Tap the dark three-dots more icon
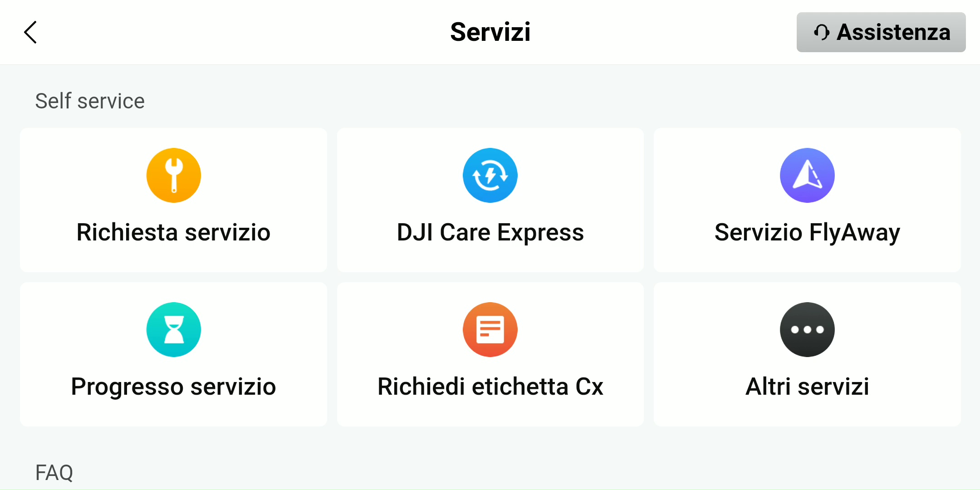Image resolution: width=980 pixels, height=490 pixels. (x=807, y=329)
